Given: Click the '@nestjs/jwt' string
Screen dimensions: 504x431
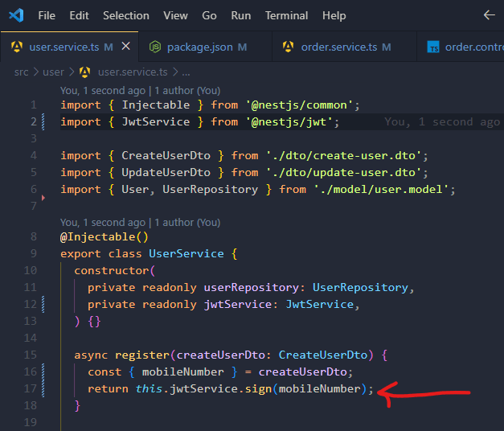Looking at the screenshot, I should 289,122.
